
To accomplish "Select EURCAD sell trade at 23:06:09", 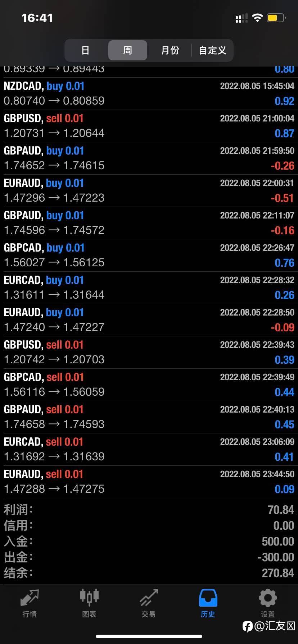I will pyautogui.click(x=149, y=450).
